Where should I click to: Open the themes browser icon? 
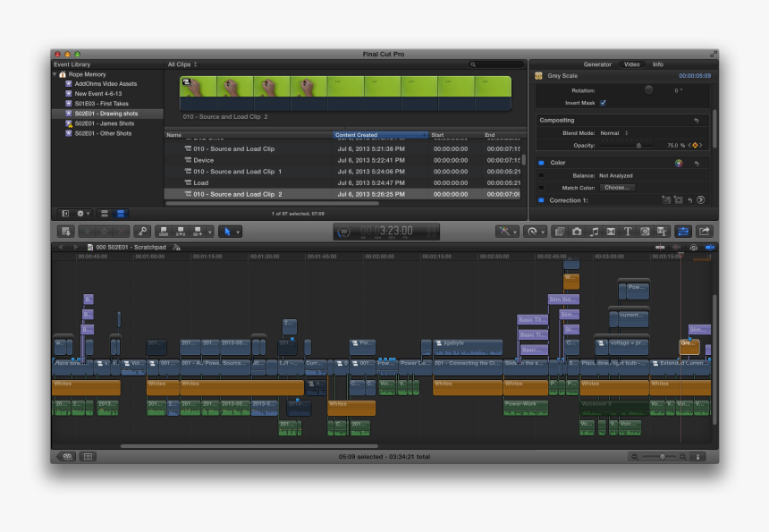(662, 232)
